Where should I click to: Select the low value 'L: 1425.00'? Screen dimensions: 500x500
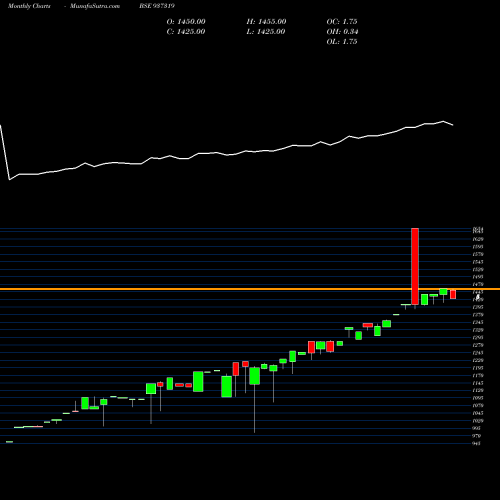[x=266, y=32]
